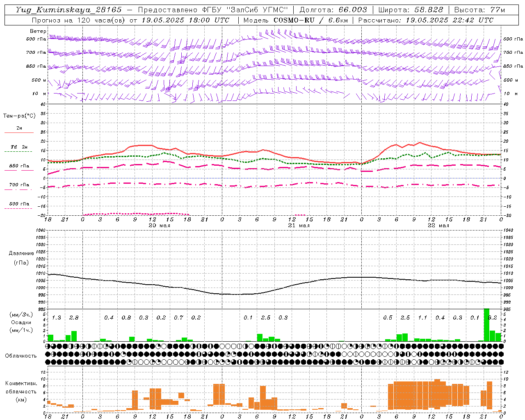Click the 9.2 precipitation total
The width and height of the screenshot is (525, 420).
tap(493, 317)
